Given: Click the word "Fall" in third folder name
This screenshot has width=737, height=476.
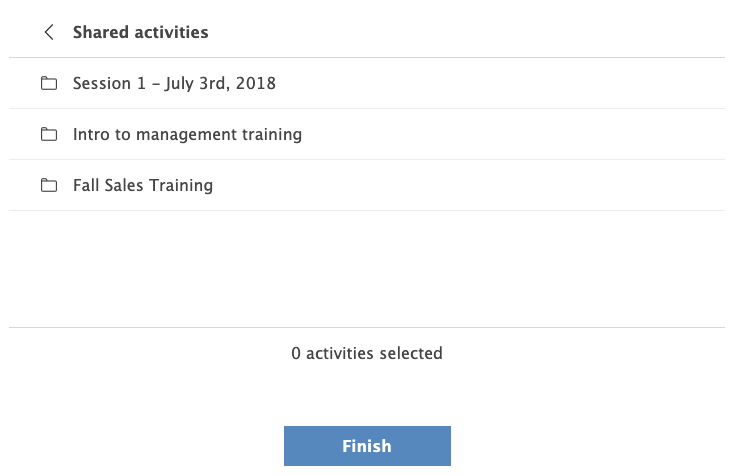Looking at the screenshot, I should [86, 185].
